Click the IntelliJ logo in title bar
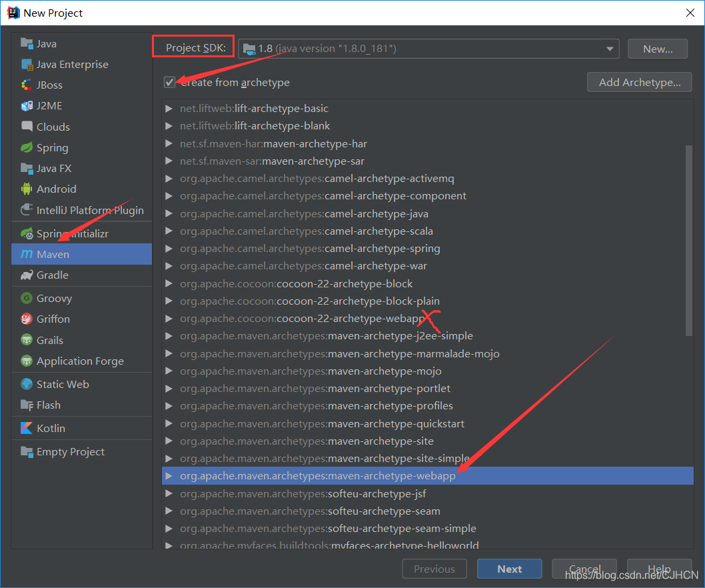The width and height of the screenshot is (705, 588). pos(13,13)
